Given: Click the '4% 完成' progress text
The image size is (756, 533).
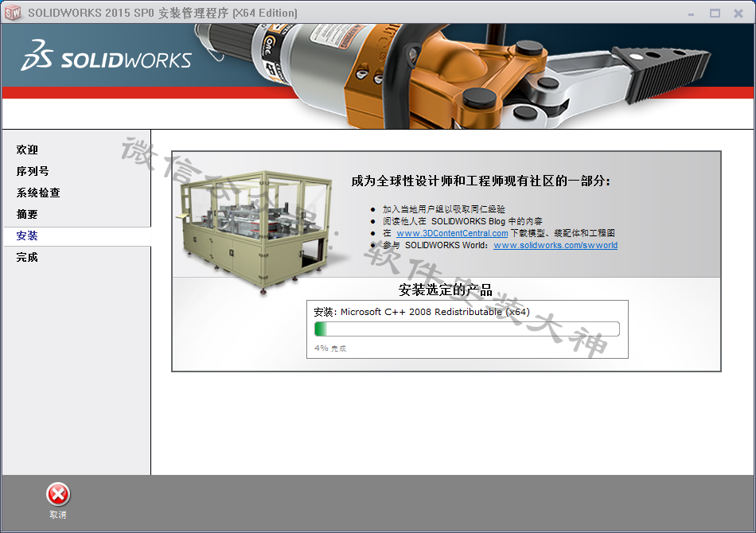Looking at the screenshot, I should [x=330, y=348].
